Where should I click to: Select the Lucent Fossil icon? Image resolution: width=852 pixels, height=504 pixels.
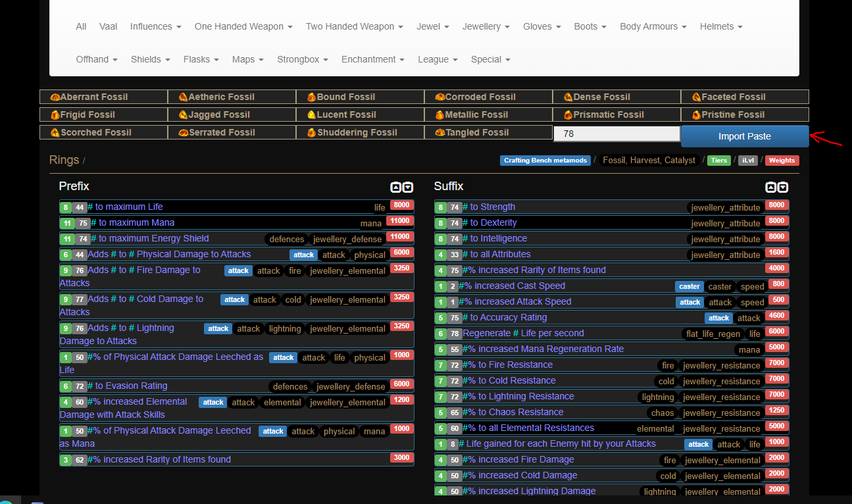(x=312, y=115)
